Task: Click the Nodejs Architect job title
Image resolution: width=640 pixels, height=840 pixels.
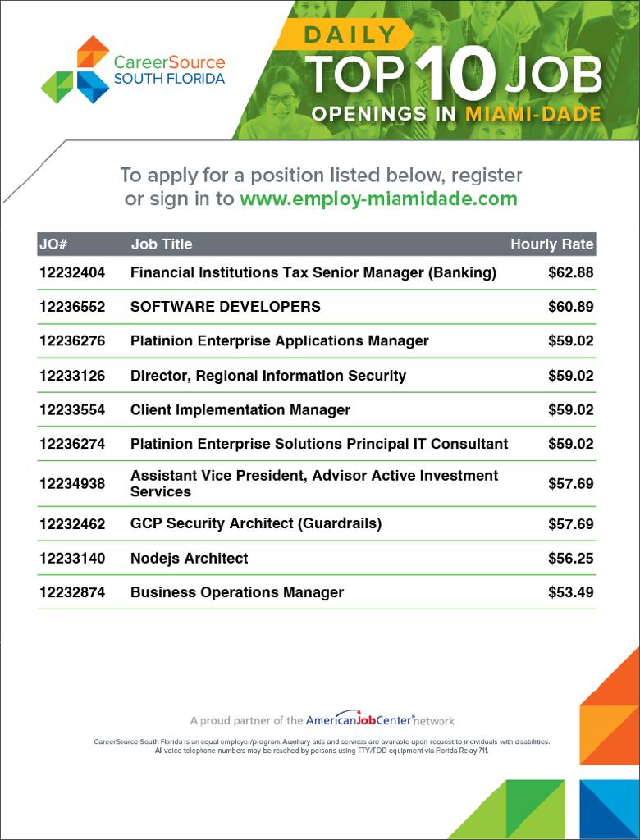Action: tap(190, 558)
